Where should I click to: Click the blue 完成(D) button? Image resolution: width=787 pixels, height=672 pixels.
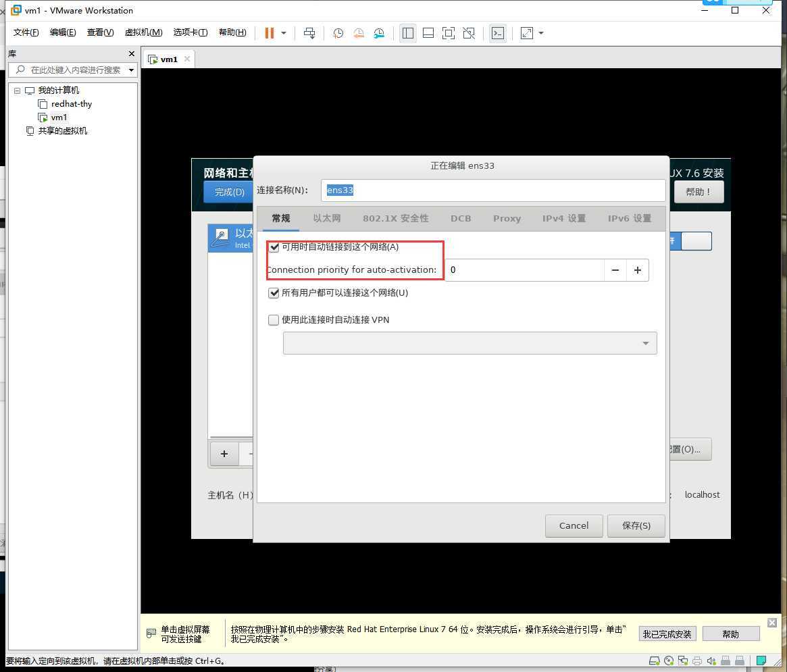tap(229, 192)
